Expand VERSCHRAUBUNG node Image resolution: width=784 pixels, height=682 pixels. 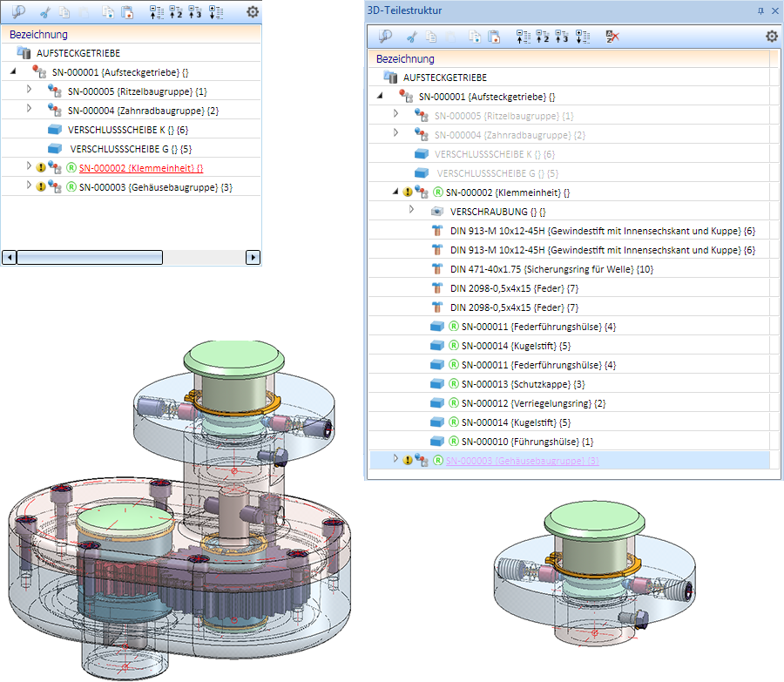pos(412,211)
